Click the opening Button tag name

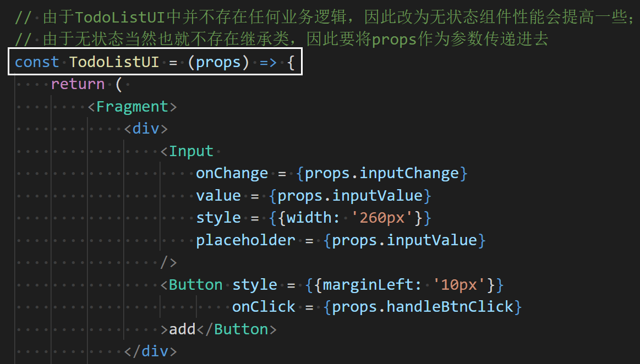tap(195, 285)
